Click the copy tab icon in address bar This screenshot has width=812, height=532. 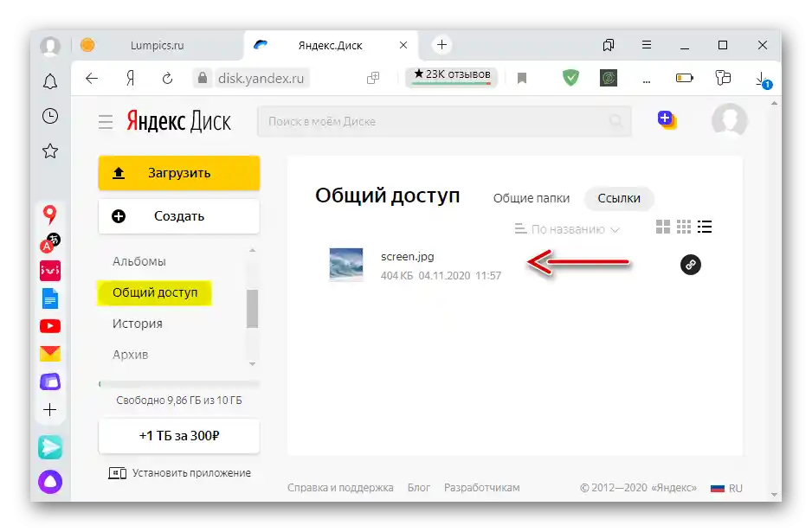click(373, 78)
